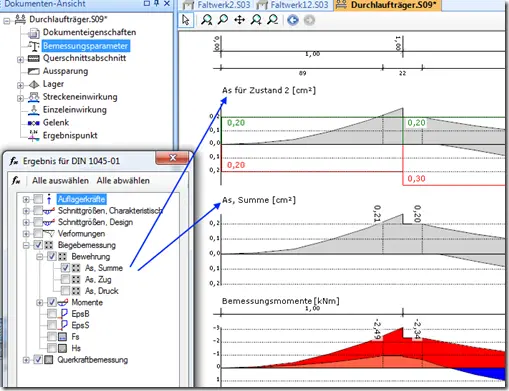This screenshot has height=391, width=509.
Task: Click the blue back navigation arrow
Action: (x=293, y=20)
